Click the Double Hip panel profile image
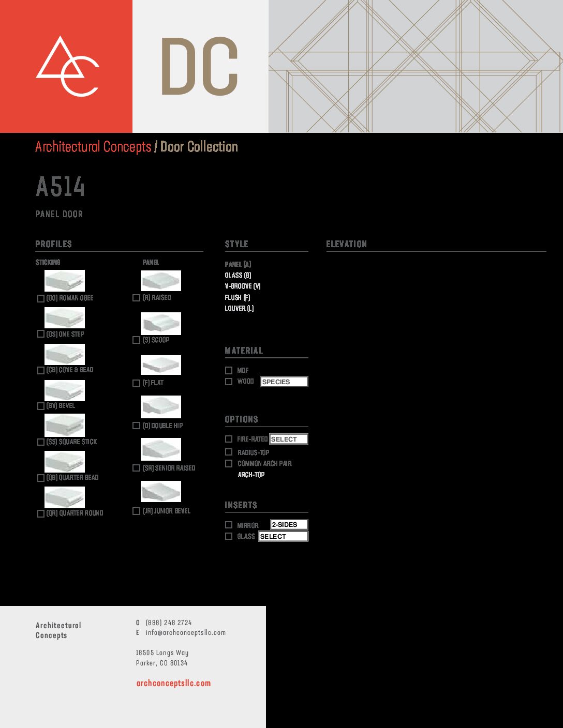 point(161,407)
